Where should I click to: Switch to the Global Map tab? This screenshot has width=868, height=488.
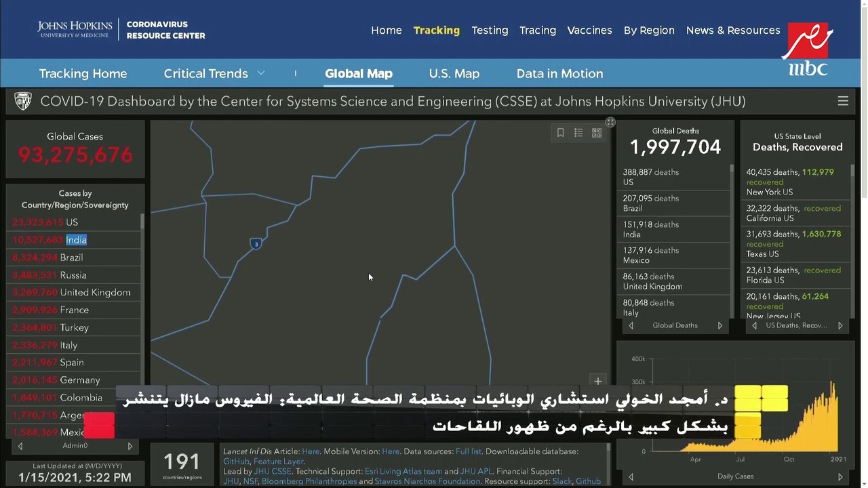pos(359,73)
